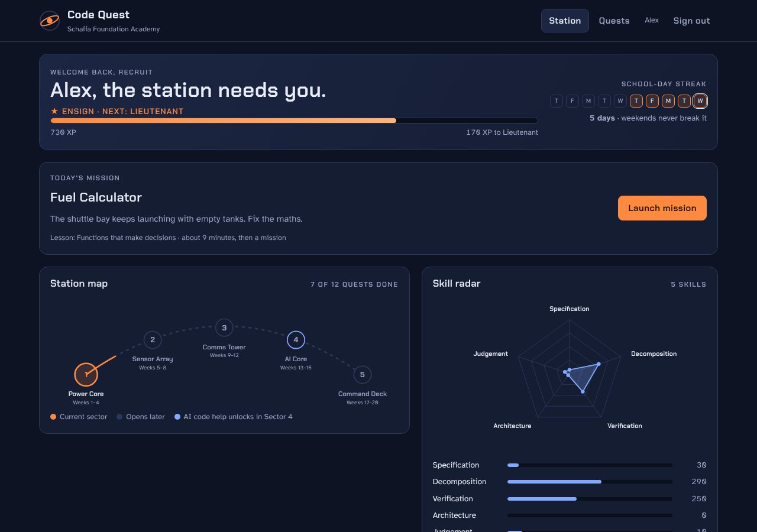Click the '5 SKILLS' label

coord(688,284)
